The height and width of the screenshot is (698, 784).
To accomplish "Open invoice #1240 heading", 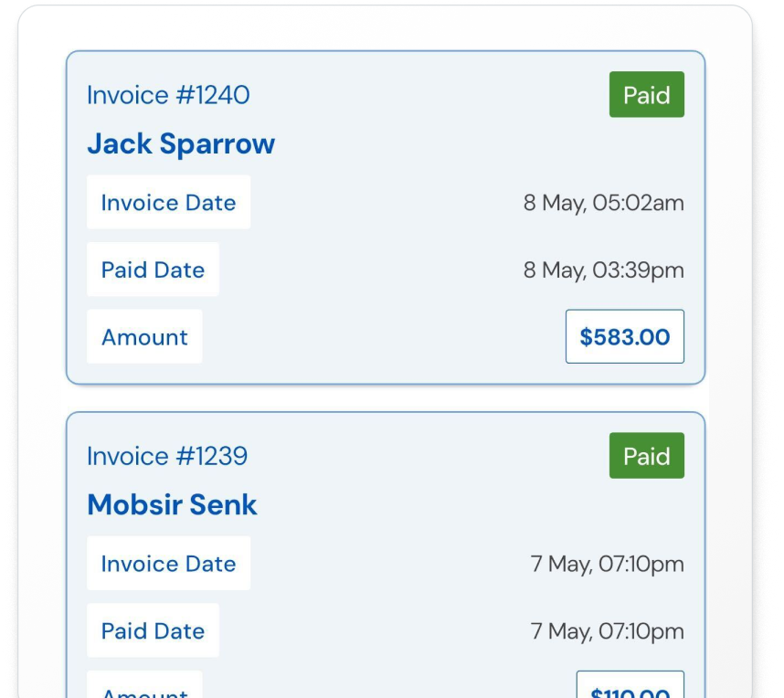I will pyautogui.click(x=168, y=95).
